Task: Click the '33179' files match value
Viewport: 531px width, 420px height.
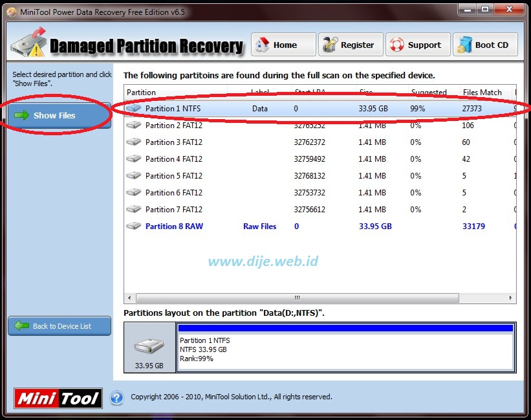Action: coord(473,227)
